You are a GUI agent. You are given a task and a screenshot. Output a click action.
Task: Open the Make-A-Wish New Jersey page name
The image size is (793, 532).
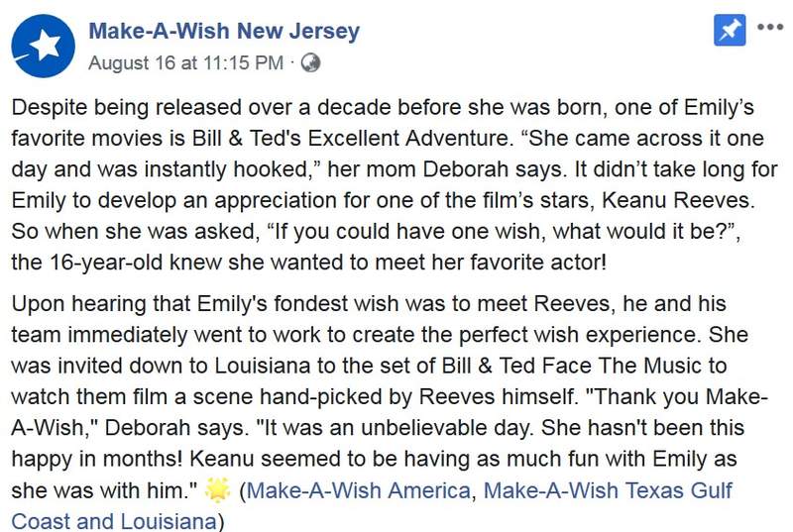pyautogui.click(x=224, y=32)
